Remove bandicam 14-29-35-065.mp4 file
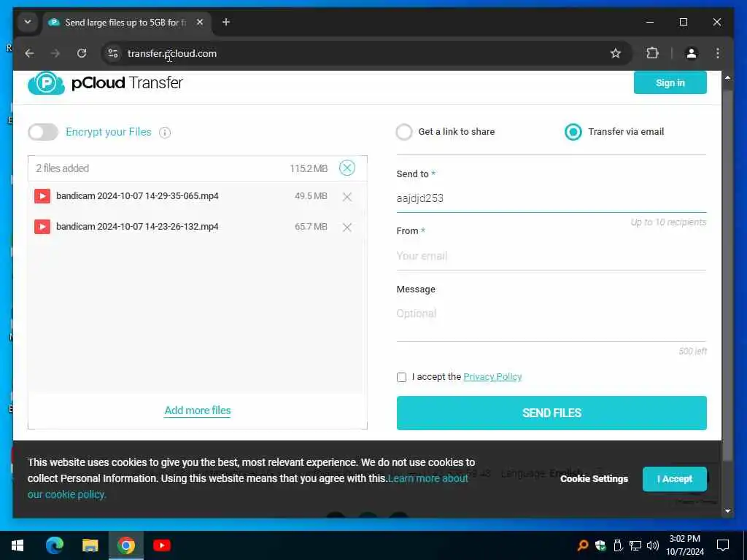Viewport: 747px width, 560px height. (347, 197)
